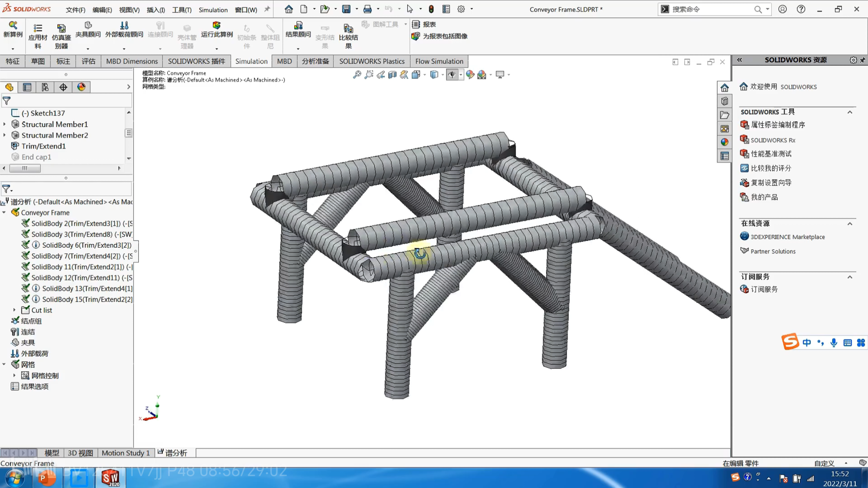Click the Windows Start button
The width and height of the screenshot is (868, 488).
coord(14,478)
